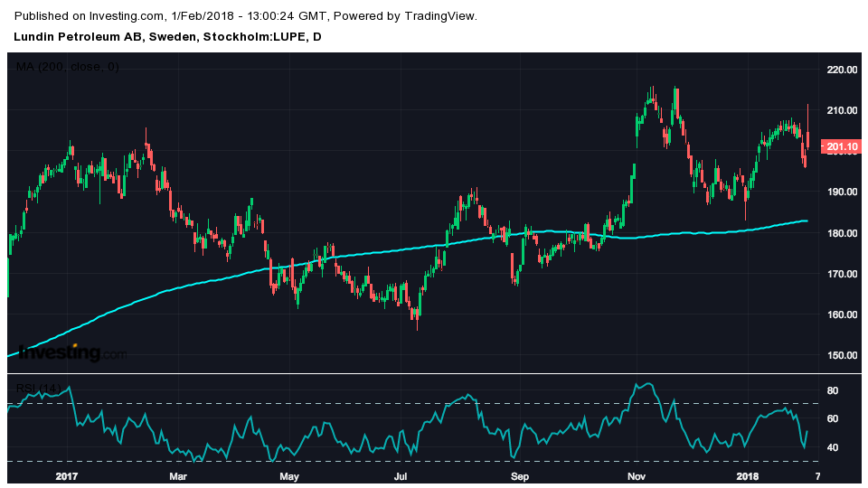Click the RSI (14) indicator label
Viewport: 868px width, 488px height.
point(38,389)
